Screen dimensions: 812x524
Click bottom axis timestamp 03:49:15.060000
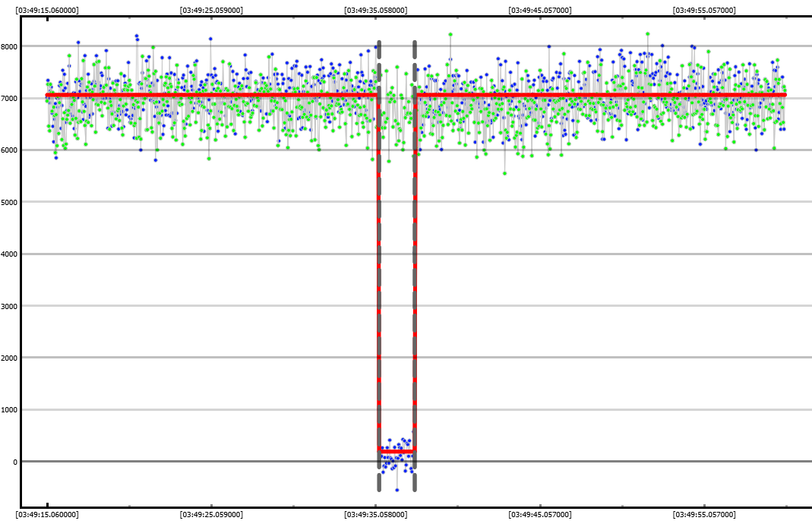pyautogui.click(x=47, y=514)
